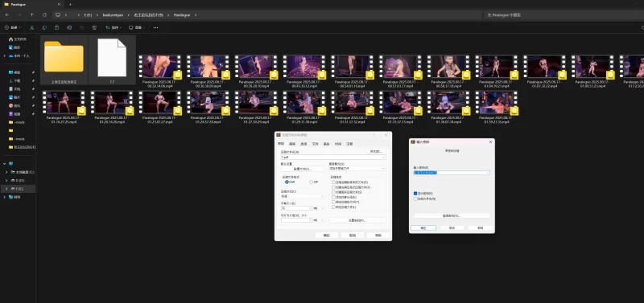
Task: Open the split volume unit dropdown
Action: pos(322,220)
